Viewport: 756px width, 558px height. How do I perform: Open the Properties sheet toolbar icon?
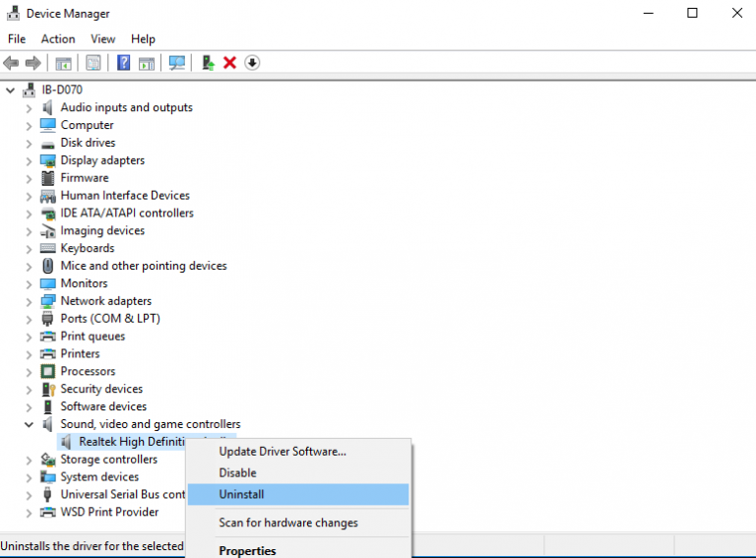coord(94,63)
